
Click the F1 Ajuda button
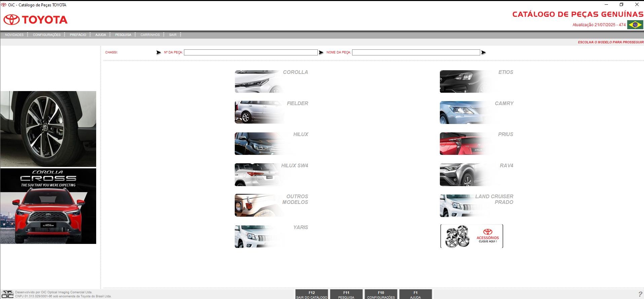pos(416,294)
